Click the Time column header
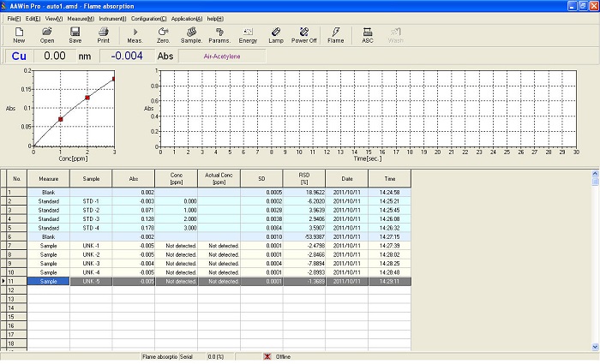This screenshot has height=364, width=600. [389, 178]
